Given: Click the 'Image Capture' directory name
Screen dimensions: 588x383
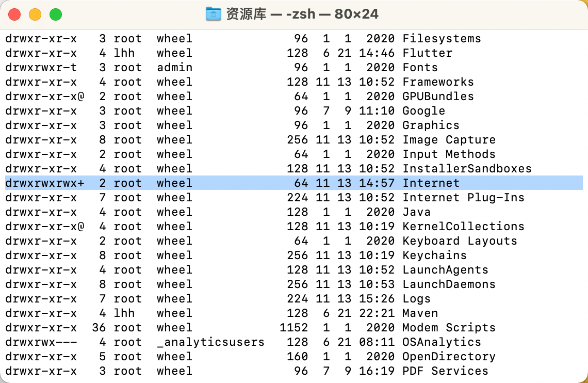Looking at the screenshot, I should 449,140.
